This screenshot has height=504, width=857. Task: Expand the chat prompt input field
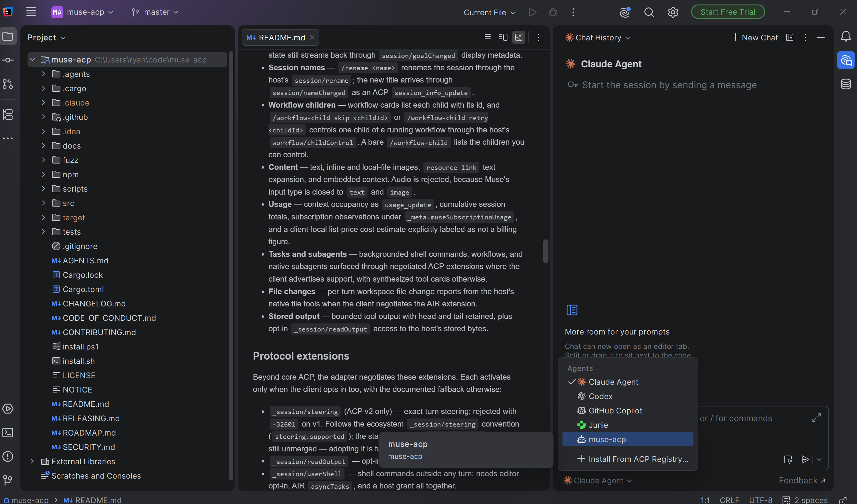pyautogui.click(x=817, y=417)
